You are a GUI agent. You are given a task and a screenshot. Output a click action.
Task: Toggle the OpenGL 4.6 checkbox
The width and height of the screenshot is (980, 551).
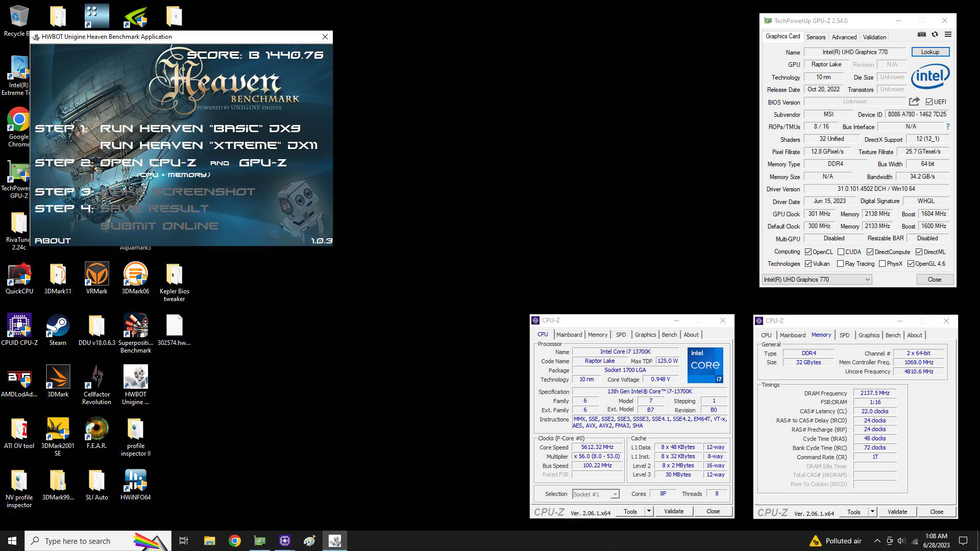point(911,264)
